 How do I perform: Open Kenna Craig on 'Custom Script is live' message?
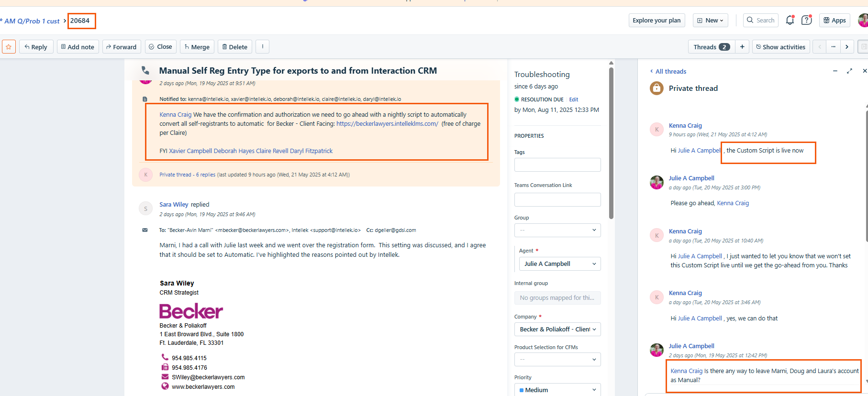[x=685, y=125]
